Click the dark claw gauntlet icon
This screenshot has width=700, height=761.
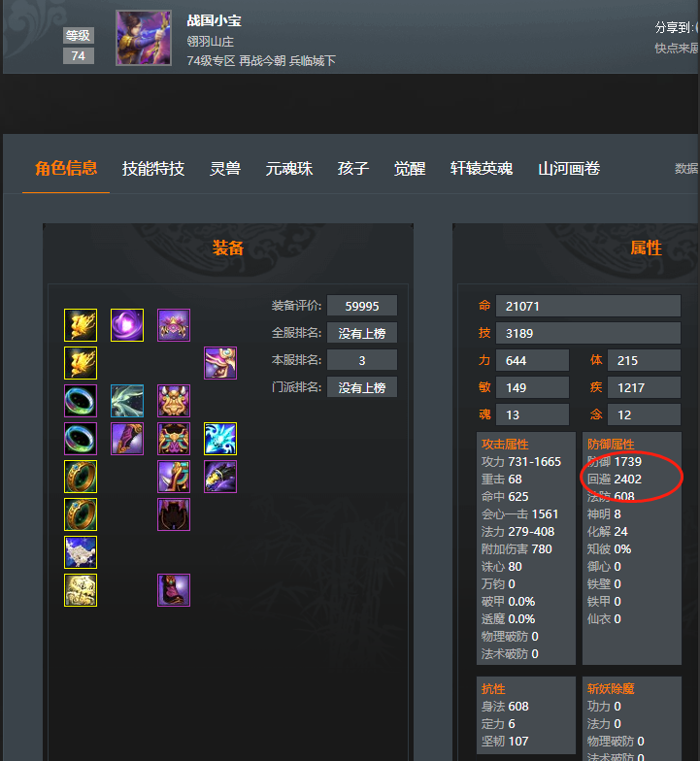click(220, 477)
